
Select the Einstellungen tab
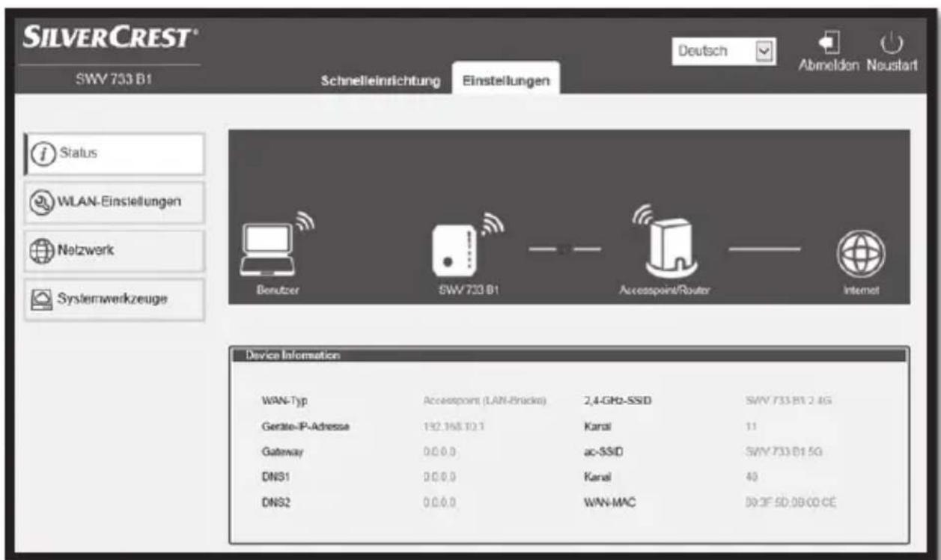tap(507, 79)
